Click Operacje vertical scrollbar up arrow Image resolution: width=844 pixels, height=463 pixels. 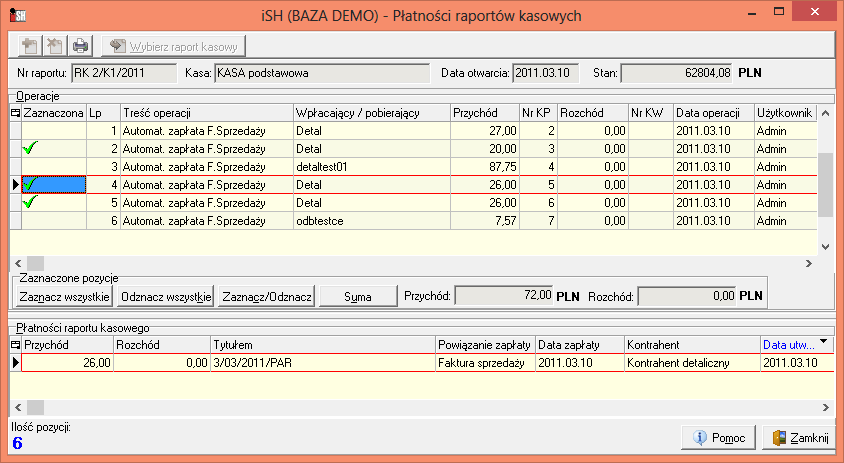pyautogui.click(x=825, y=114)
